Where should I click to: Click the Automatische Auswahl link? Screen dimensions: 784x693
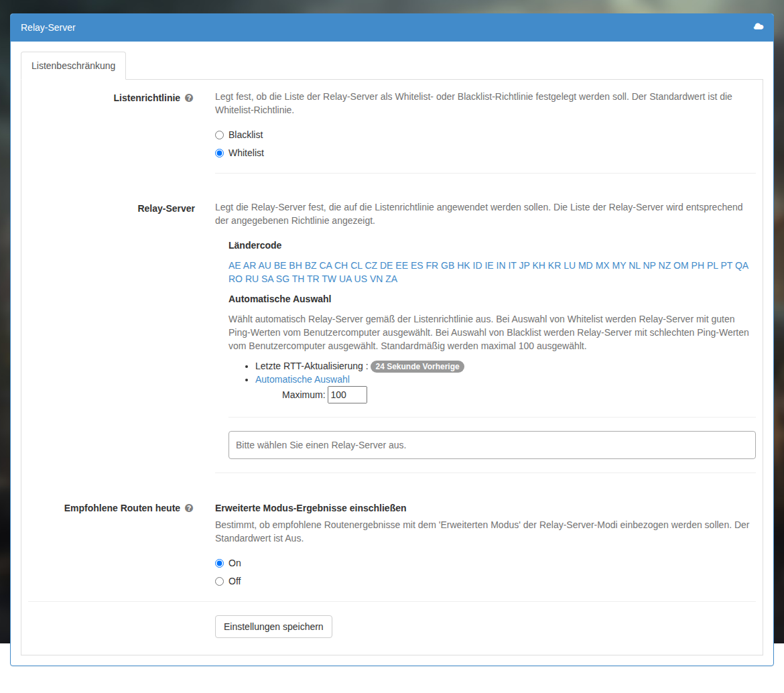point(302,379)
